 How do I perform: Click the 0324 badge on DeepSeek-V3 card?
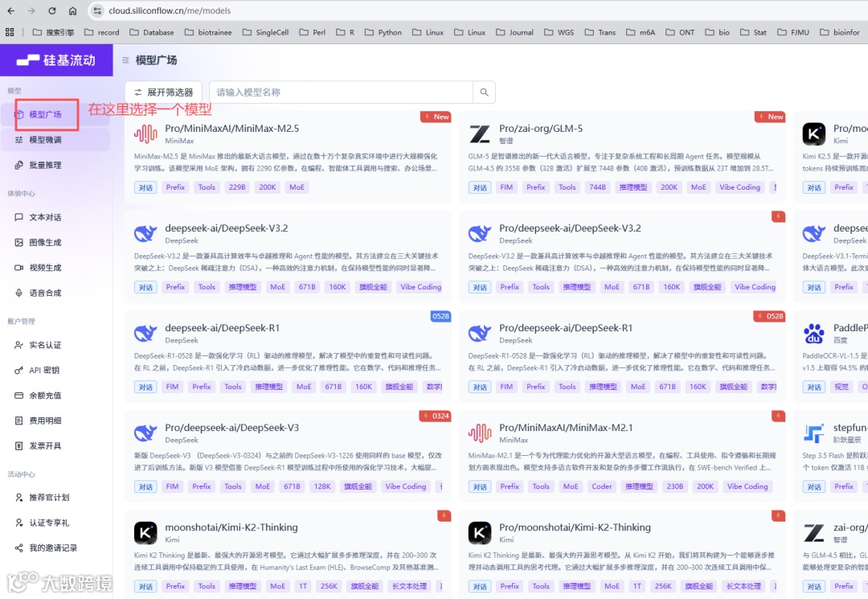coord(436,416)
